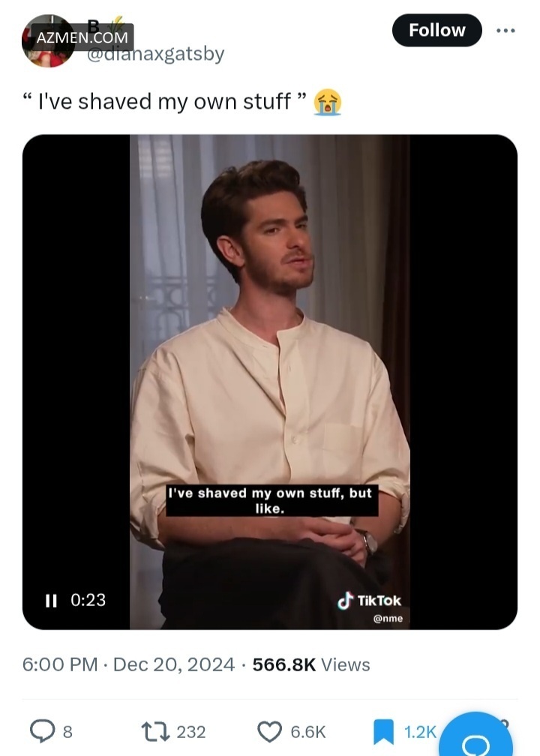The image size is (540, 756).
Task: Open the reply comment icon
Action: click(x=43, y=731)
